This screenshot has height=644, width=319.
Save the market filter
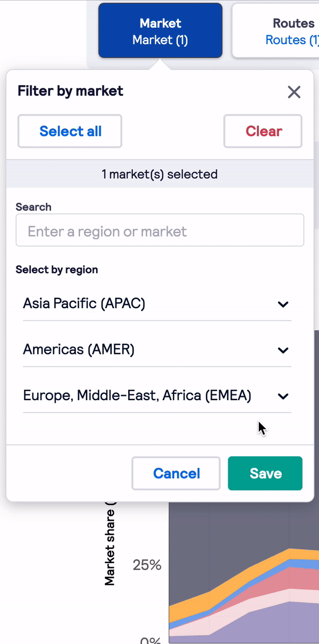click(x=265, y=473)
